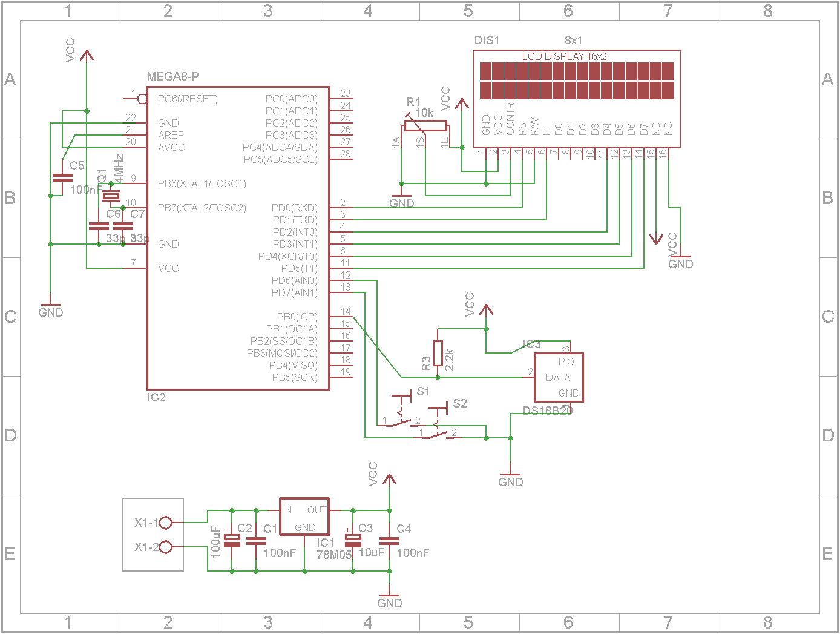Select the C4 capacitor symbol

pyautogui.click(x=389, y=541)
